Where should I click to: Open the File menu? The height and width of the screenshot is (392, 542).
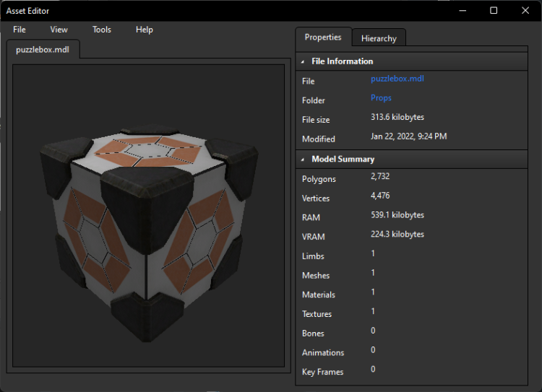tap(20, 30)
